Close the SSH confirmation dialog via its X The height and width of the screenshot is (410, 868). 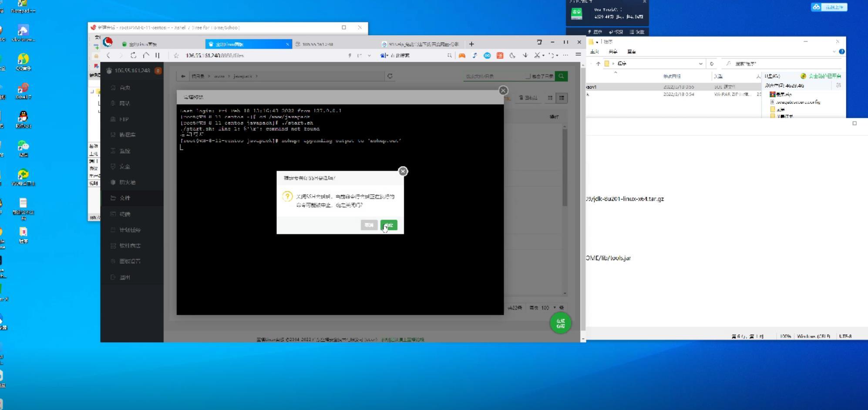[403, 171]
